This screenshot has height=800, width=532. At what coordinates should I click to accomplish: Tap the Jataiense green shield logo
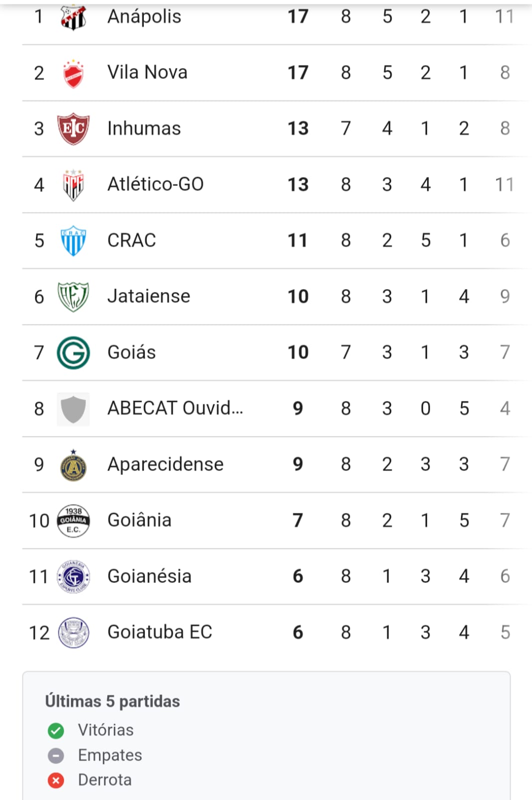73,296
